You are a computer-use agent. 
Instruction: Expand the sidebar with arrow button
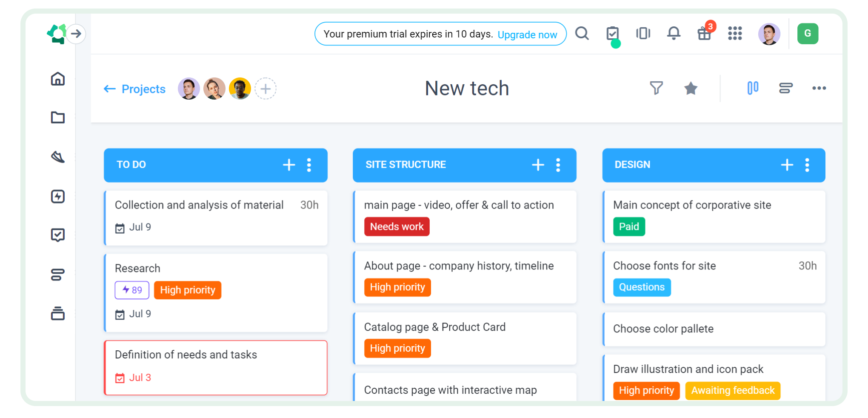[76, 34]
